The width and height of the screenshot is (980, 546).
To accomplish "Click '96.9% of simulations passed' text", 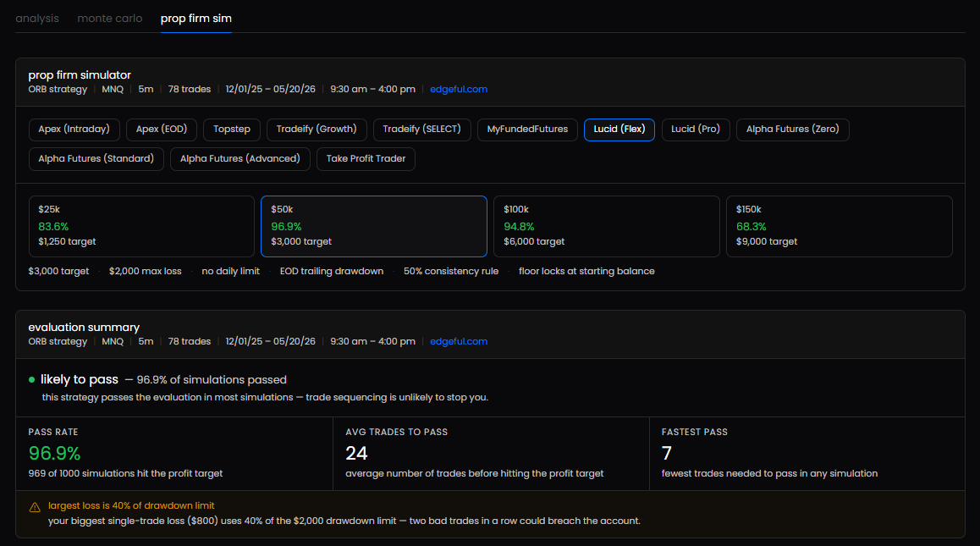I will point(212,379).
